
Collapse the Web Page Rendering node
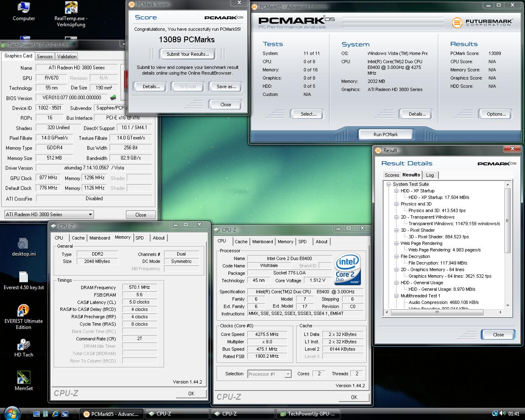[x=397, y=243]
